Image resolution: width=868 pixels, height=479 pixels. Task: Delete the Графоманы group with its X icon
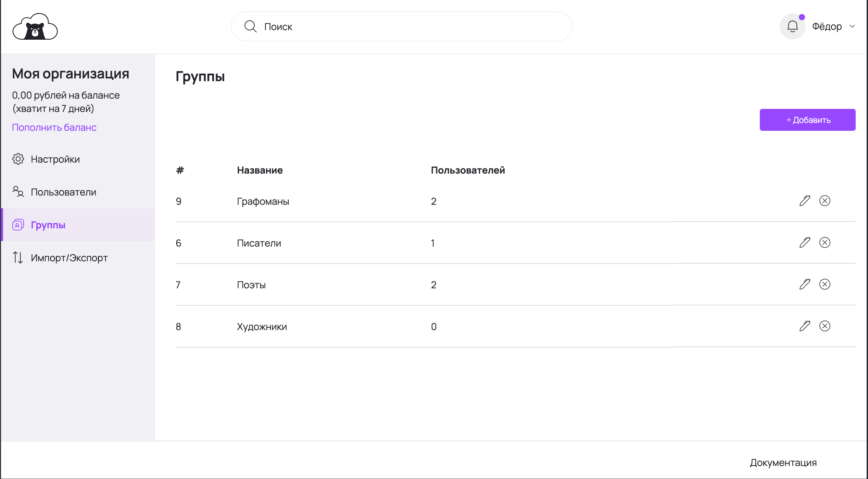click(825, 201)
